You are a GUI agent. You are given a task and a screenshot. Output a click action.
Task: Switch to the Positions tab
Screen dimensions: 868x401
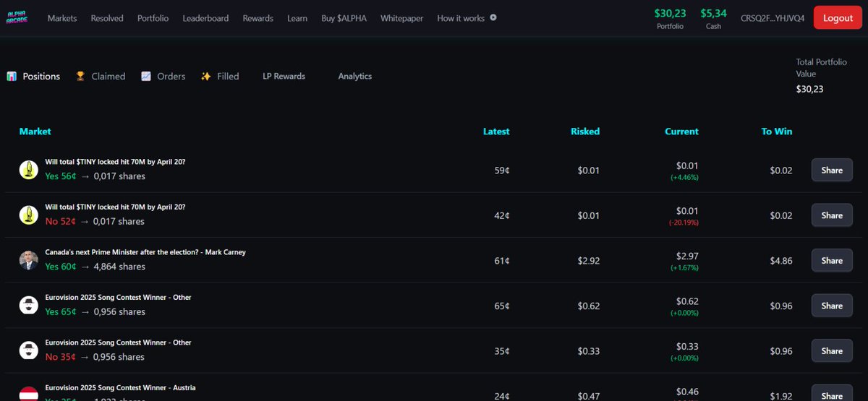click(41, 76)
